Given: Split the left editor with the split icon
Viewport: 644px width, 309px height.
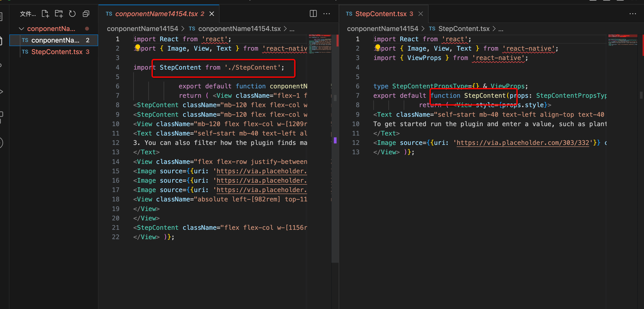Looking at the screenshot, I should [313, 14].
